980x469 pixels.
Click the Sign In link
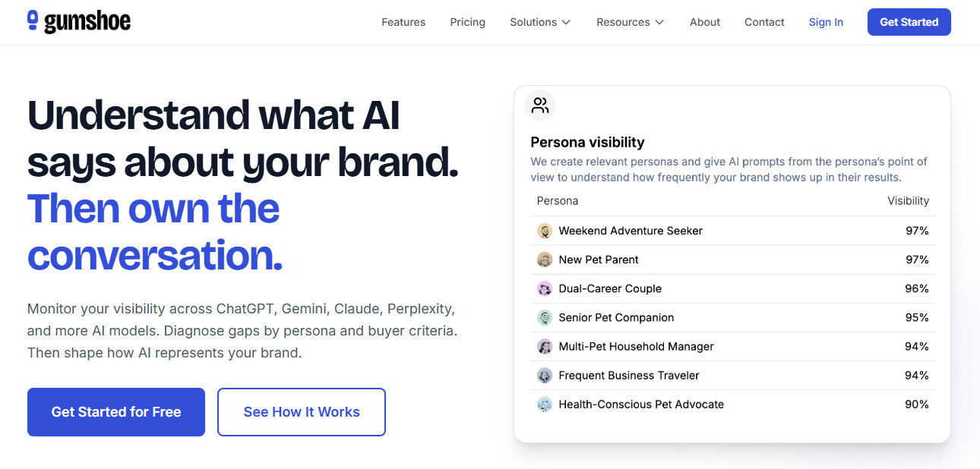826,22
